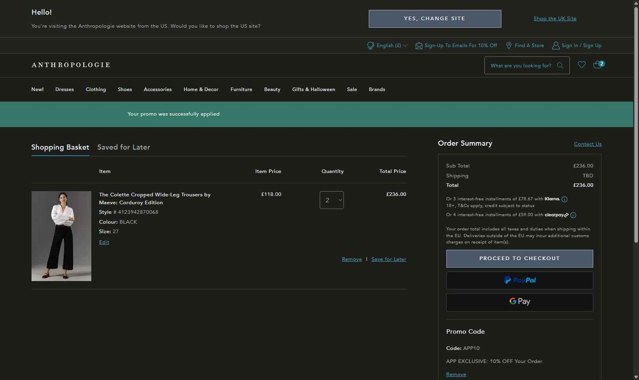
Task: Click Yes, Change Site button
Action: pyautogui.click(x=435, y=19)
